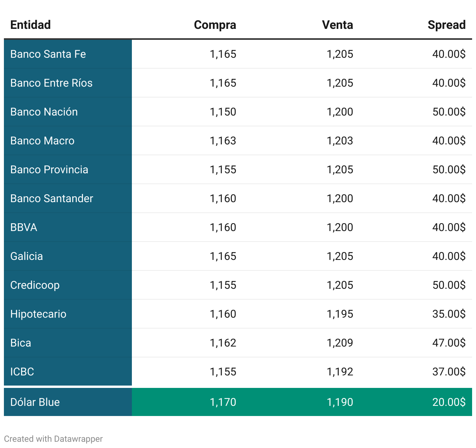Select the BBVA entity cell
The width and height of the screenshot is (476, 448).
(x=24, y=228)
